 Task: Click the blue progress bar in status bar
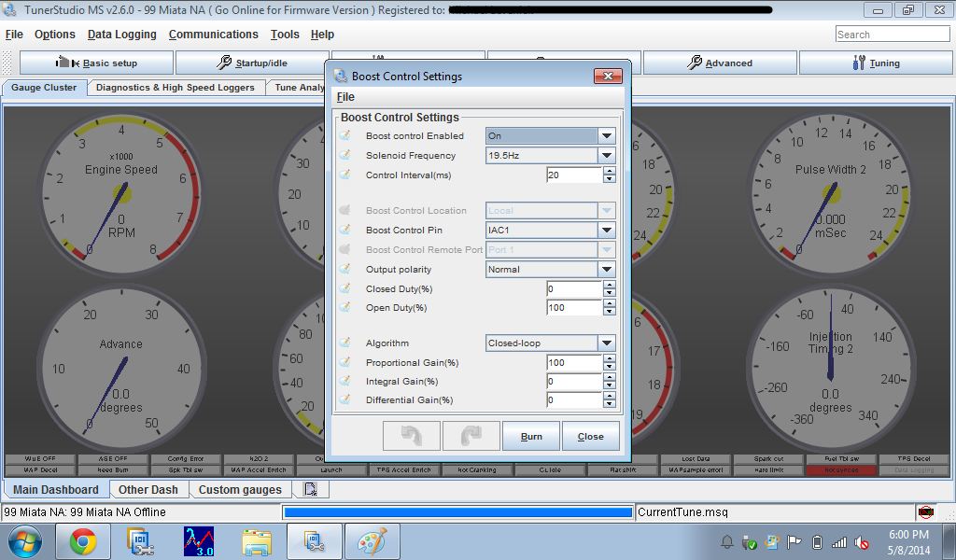click(457, 512)
